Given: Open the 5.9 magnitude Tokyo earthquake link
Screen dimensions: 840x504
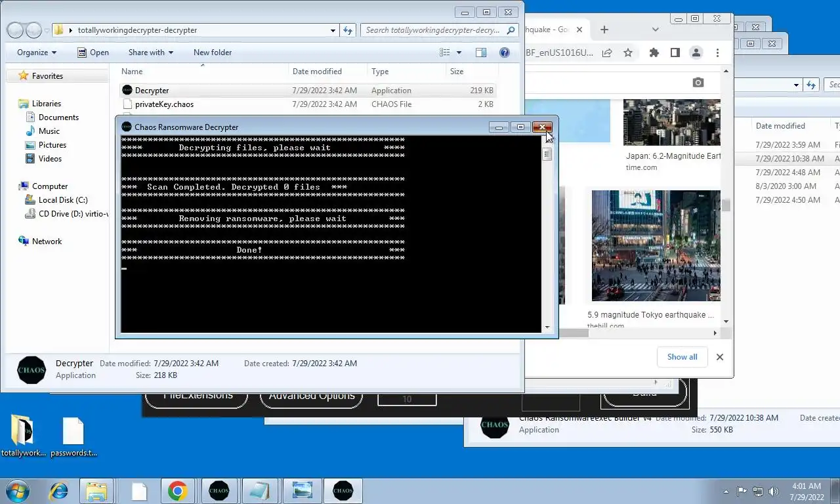Looking at the screenshot, I should coord(650,315).
